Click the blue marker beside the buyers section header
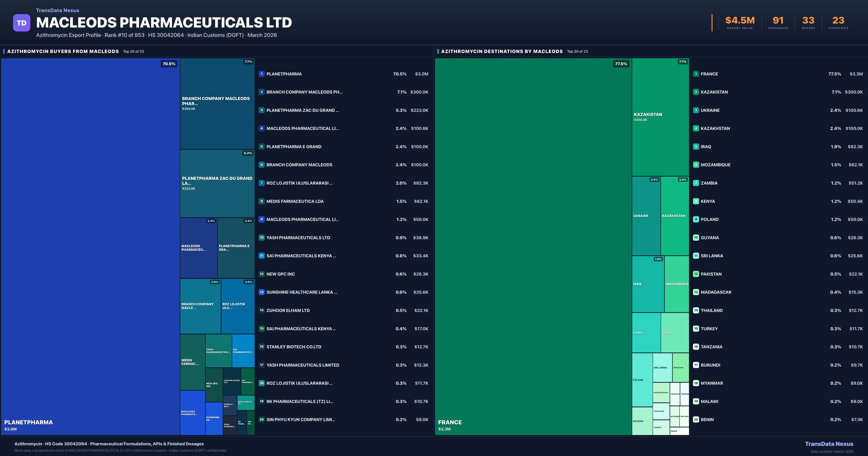The height and width of the screenshot is (456, 868). pos(4,51)
